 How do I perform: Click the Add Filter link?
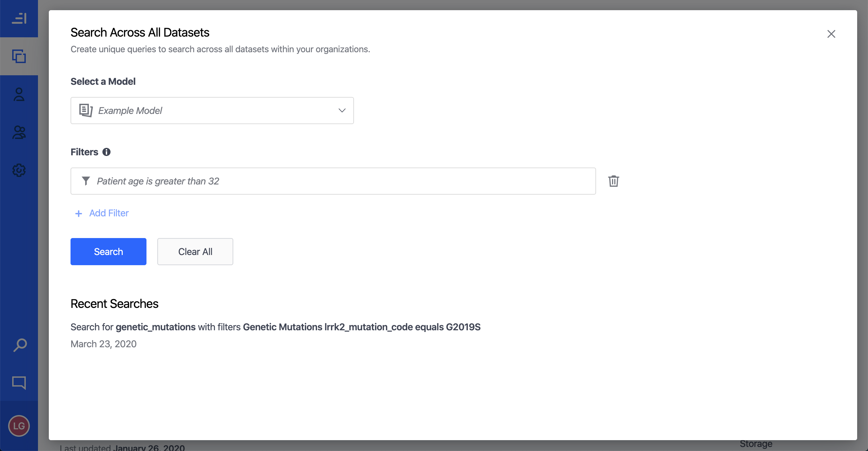click(x=109, y=213)
